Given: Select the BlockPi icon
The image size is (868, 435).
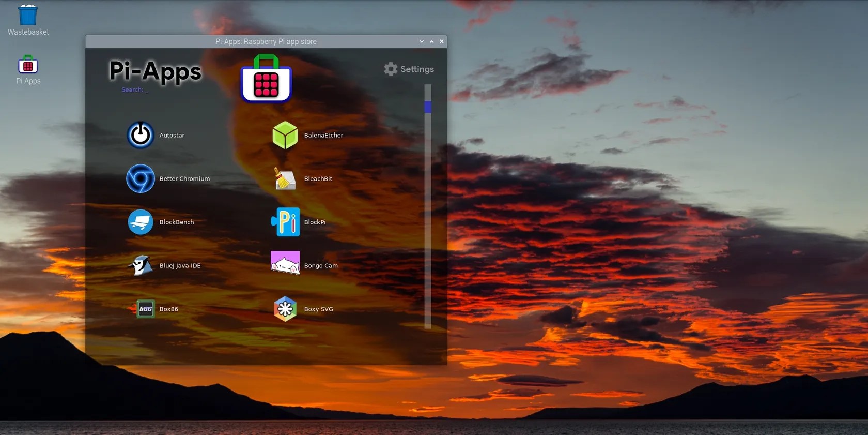Looking at the screenshot, I should click(x=285, y=222).
